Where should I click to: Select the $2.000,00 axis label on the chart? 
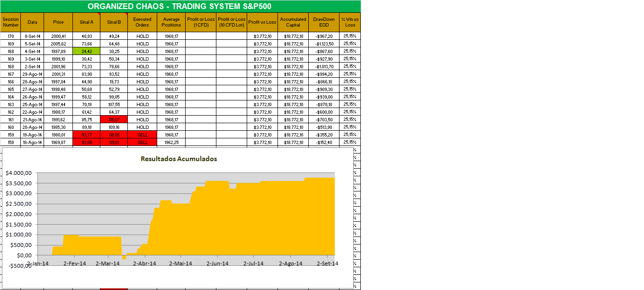pyautogui.click(x=19, y=214)
